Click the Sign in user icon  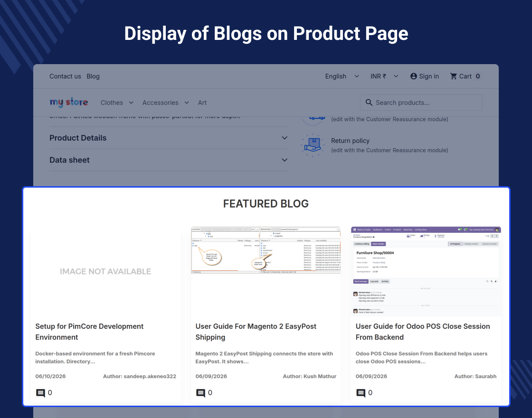click(x=413, y=76)
